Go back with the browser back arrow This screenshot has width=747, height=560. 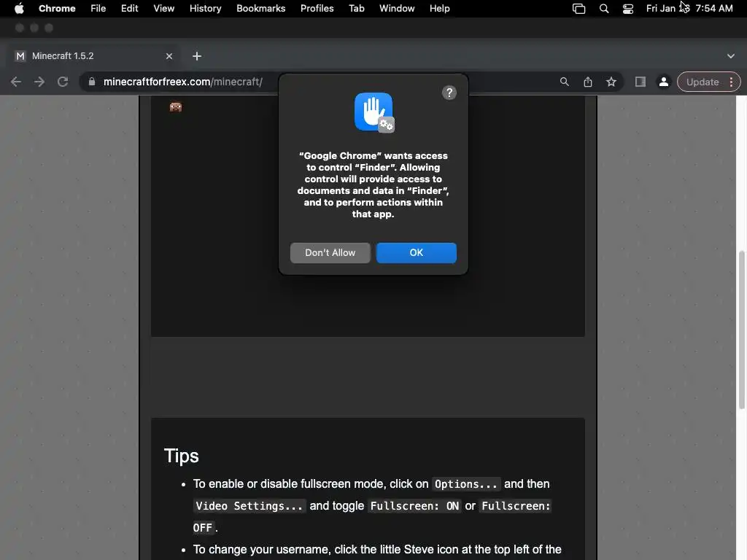[x=16, y=82]
